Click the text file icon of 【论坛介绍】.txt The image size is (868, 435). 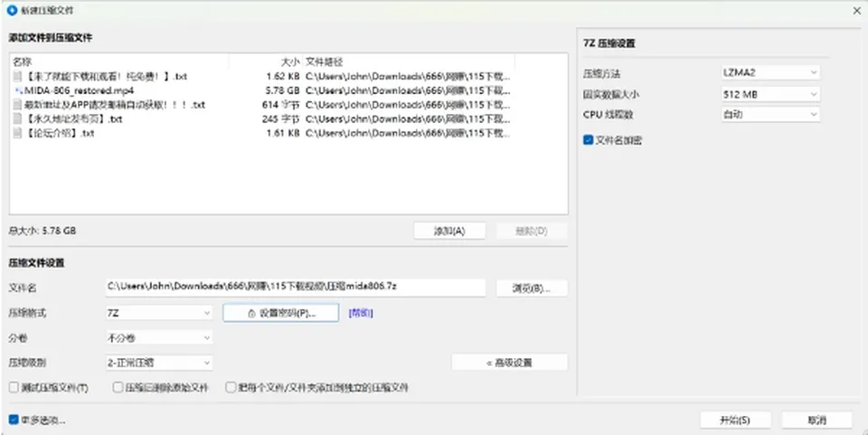click(x=18, y=133)
